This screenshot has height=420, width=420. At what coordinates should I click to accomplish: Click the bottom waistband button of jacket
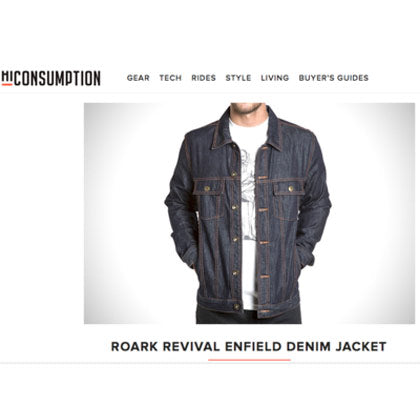click(x=237, y=306)
